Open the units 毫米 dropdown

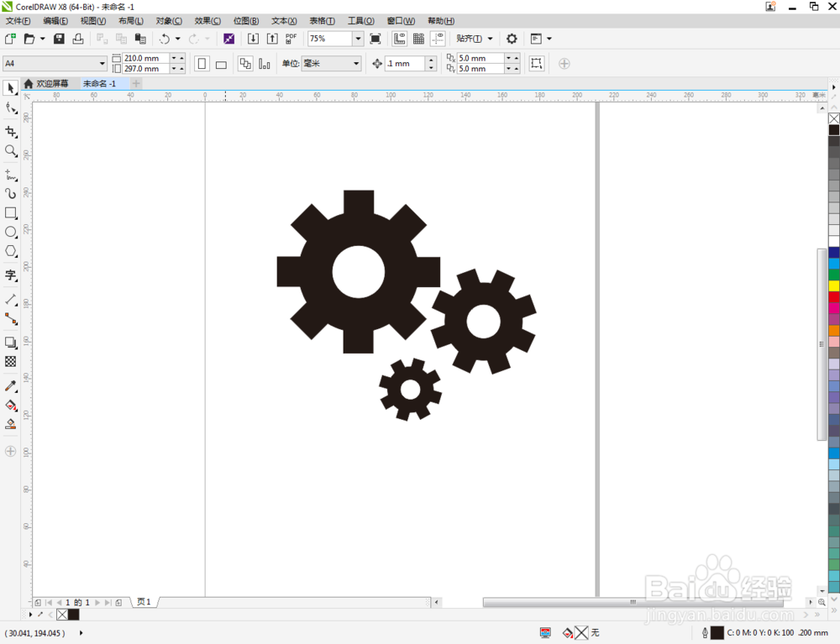pos(355,63)
